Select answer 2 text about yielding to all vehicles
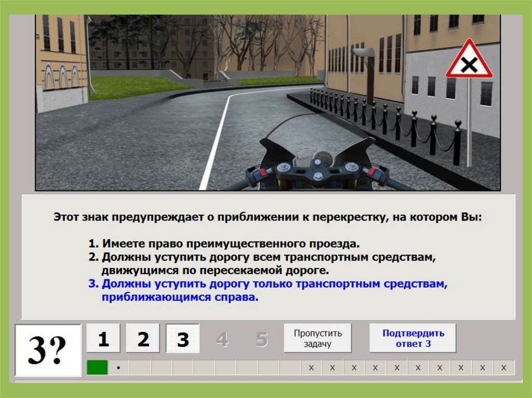The height and width of the screenshot is (398, 532). coord(268,264)
